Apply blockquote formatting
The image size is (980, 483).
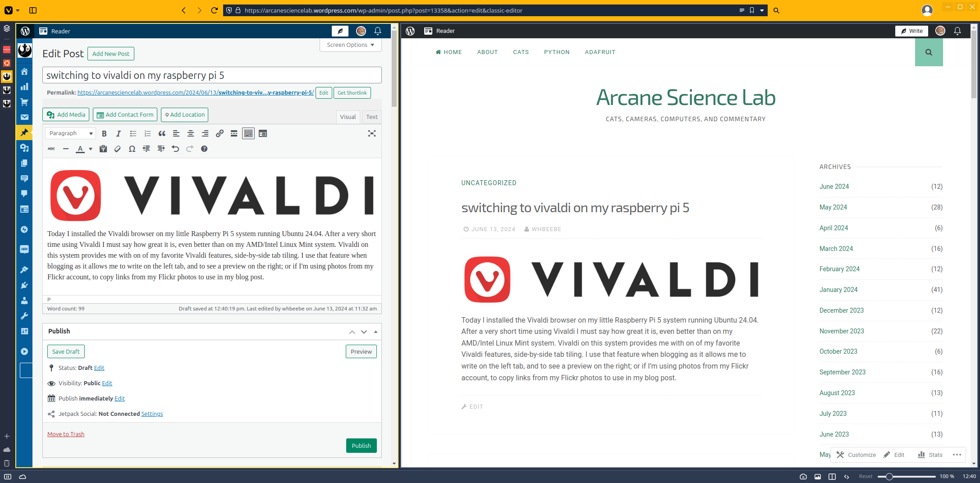(x=162, y=133)
